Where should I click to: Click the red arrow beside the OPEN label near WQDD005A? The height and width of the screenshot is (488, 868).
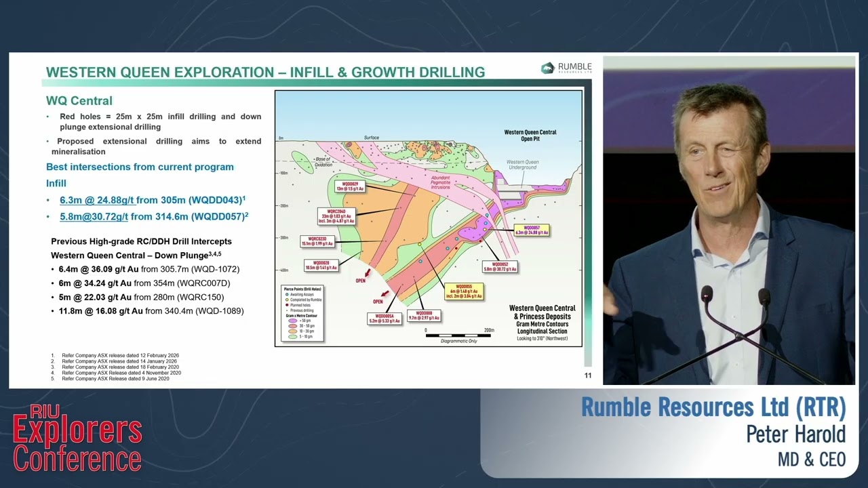tap(385, 293)
